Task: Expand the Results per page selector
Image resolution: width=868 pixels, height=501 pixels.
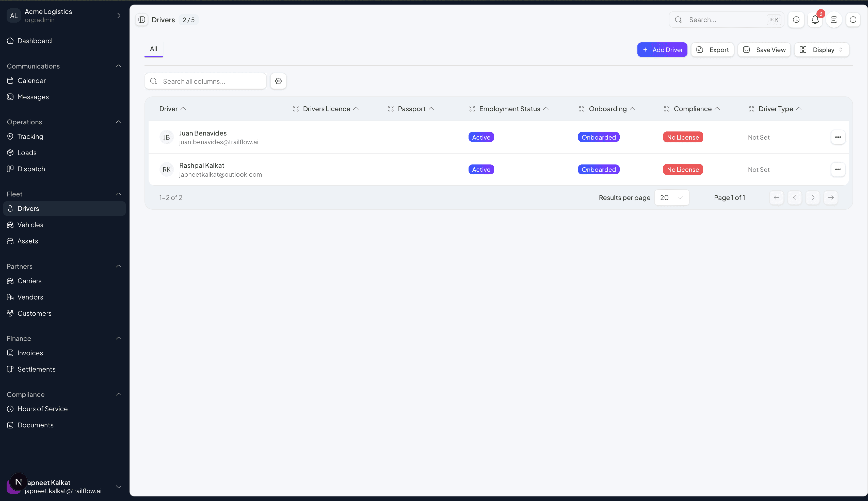Action: pos(672,197)
